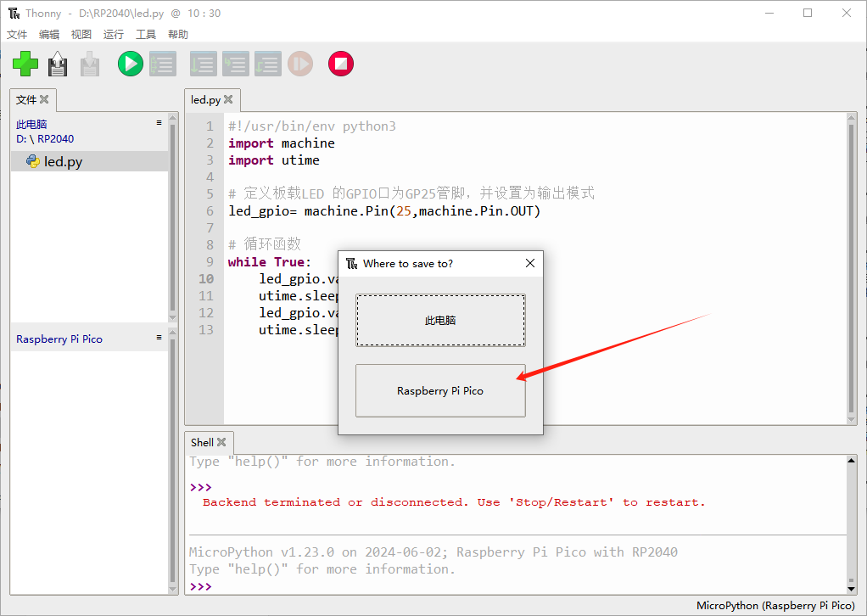Close the 文件 panel tab
867x616 pixels.
pos(44,99)
